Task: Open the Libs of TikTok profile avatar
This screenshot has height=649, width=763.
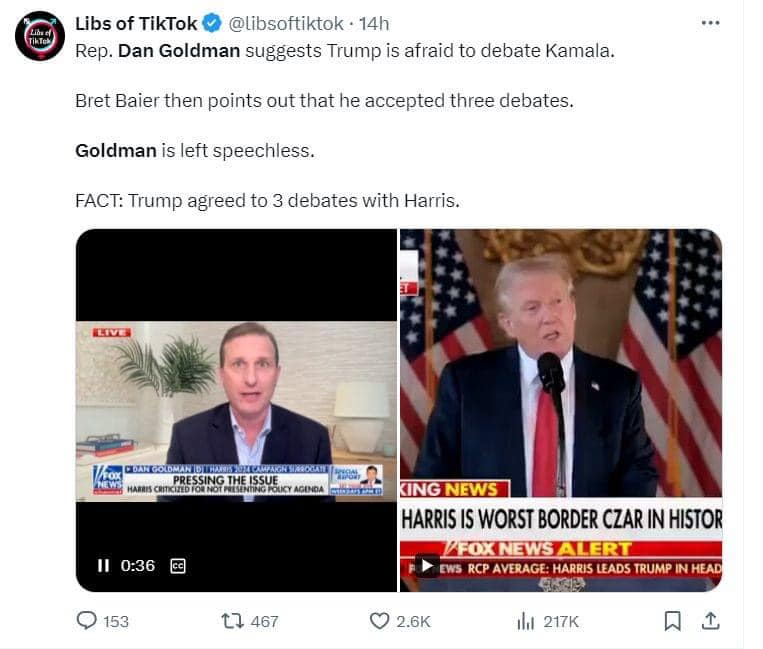Action: [40, 36]
